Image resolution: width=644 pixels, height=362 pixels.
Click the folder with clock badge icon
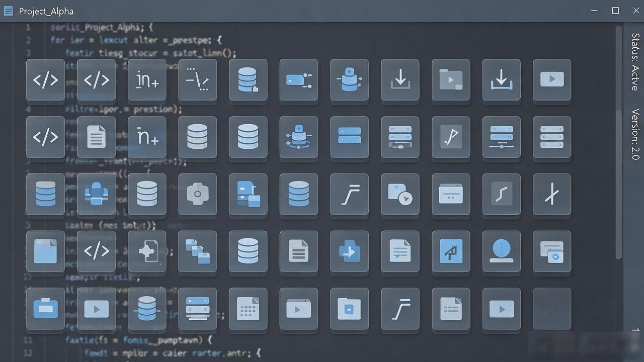click(x=400, y=194)
